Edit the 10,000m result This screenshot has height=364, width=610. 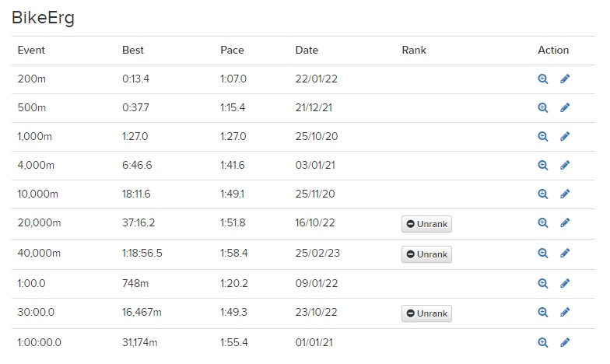click(565, 194)
